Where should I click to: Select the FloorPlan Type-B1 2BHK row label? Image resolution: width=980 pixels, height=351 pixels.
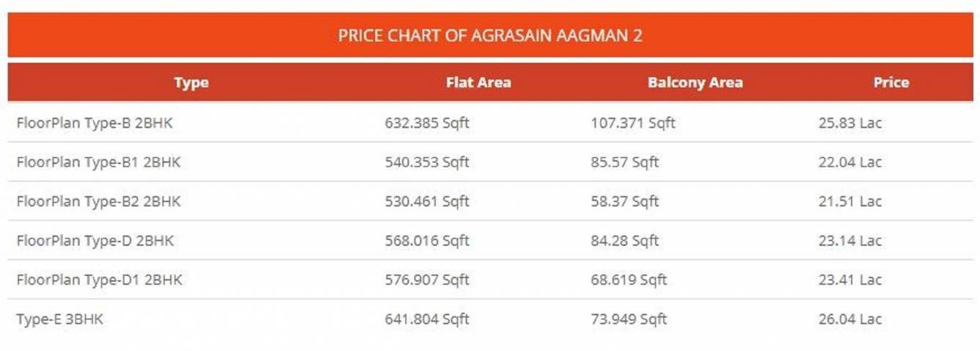(98, 162)
